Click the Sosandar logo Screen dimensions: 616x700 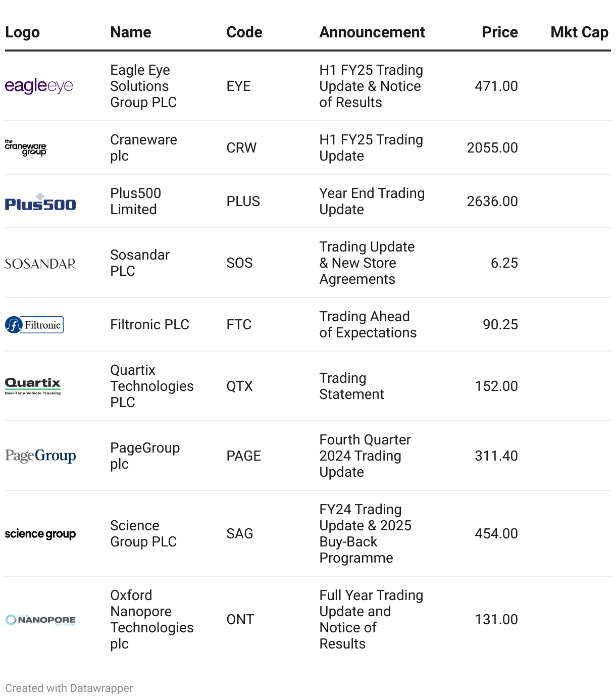tap(40, 264)
